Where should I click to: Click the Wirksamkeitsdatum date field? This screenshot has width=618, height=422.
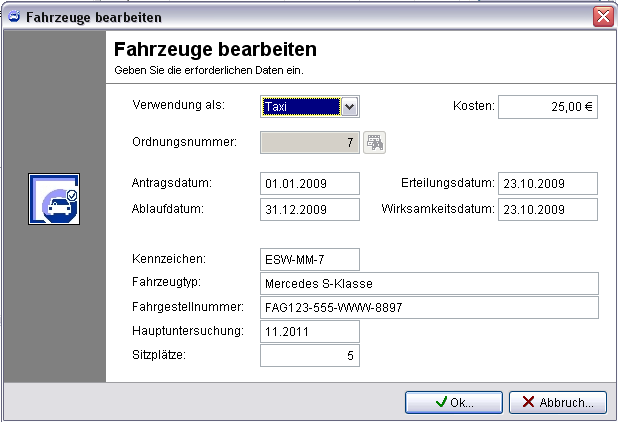[x=547, y=210]
